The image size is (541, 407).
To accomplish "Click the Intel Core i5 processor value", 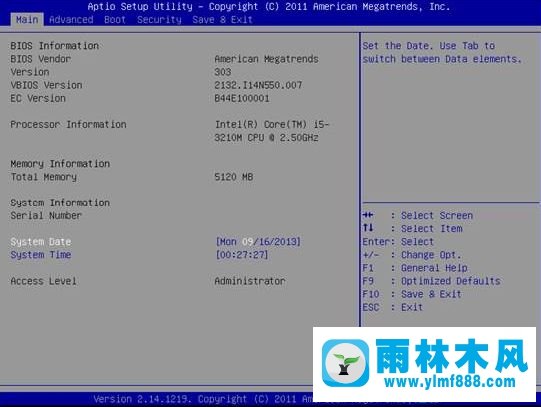I will pos(272,131).
